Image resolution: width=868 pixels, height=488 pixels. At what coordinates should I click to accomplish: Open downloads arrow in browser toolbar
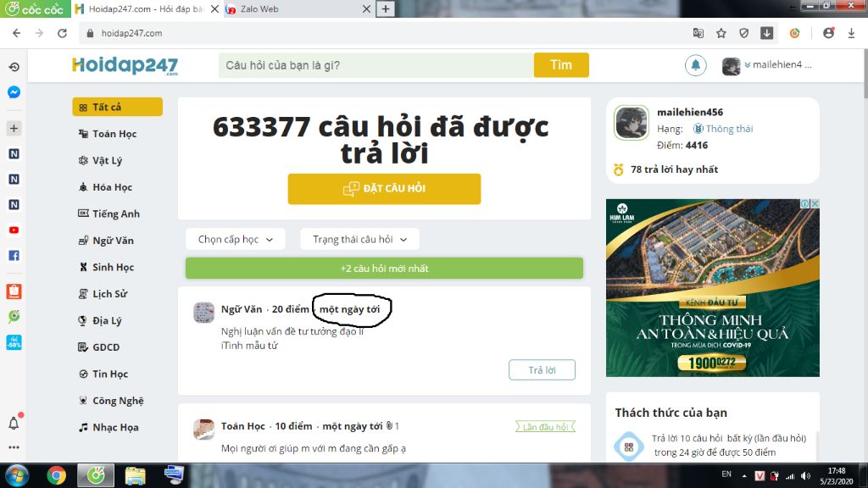point(851,33)
